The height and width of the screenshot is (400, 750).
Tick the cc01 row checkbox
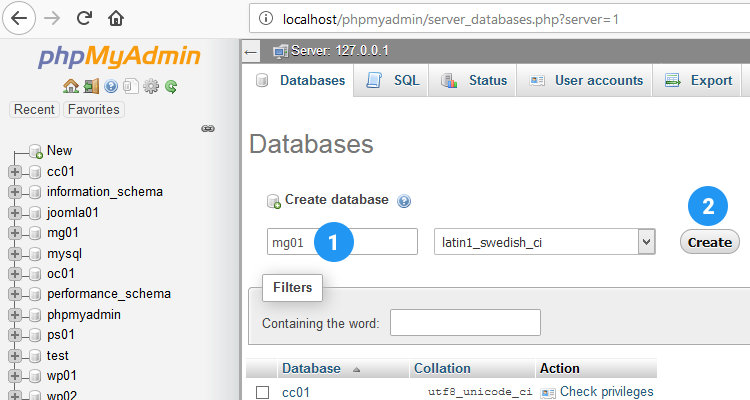point(263,392)
